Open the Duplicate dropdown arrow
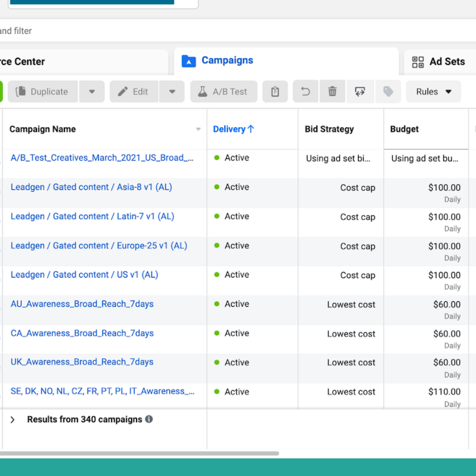Image resolution: width=476 pixels, height=476 pixels. pos(92,91)
